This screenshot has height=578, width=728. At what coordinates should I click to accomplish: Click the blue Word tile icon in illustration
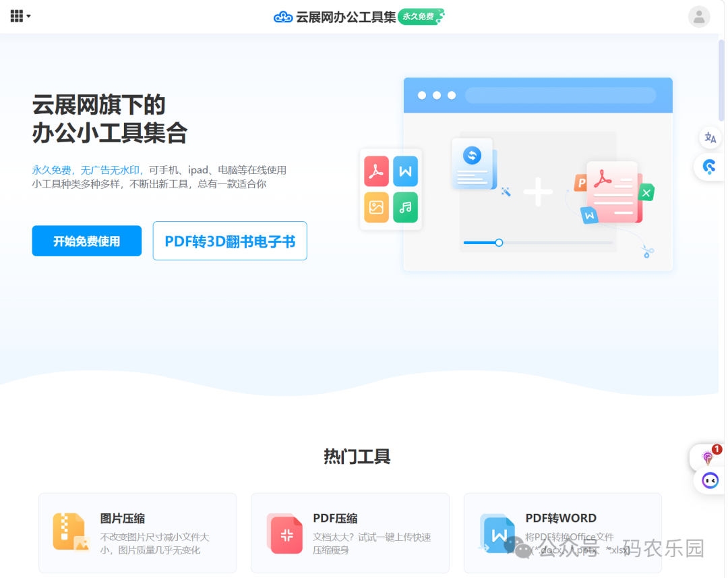tap(405, 171)
